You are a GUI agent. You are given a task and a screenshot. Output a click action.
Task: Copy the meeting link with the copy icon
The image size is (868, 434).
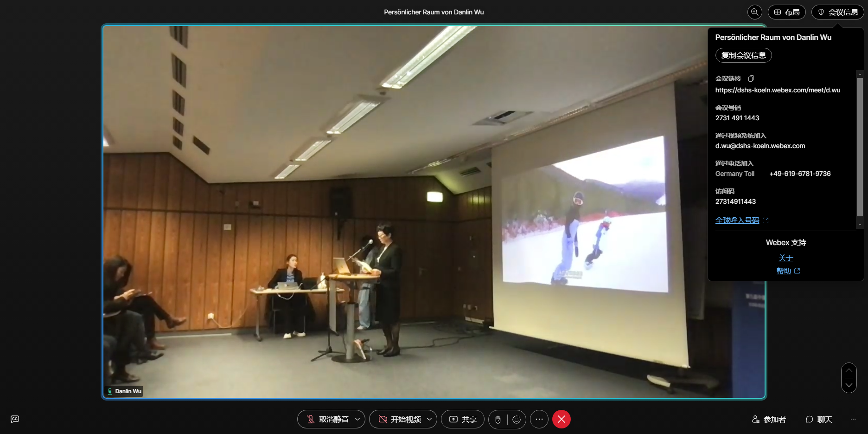pyautogui.click(x=751, y=78)
